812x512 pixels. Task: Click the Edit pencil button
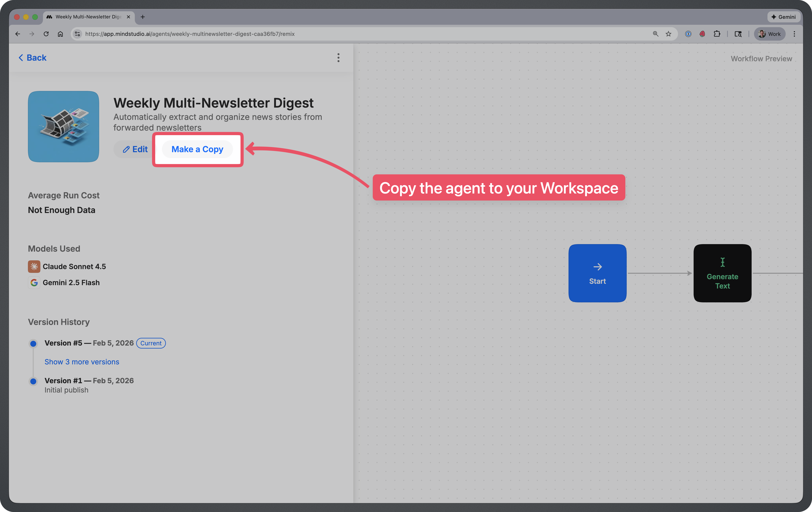(135, 149)
